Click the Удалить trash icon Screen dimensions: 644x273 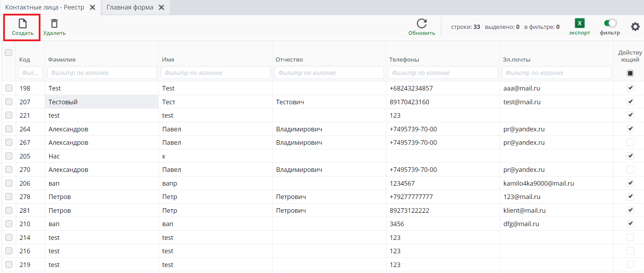click(x=54, y=24)
